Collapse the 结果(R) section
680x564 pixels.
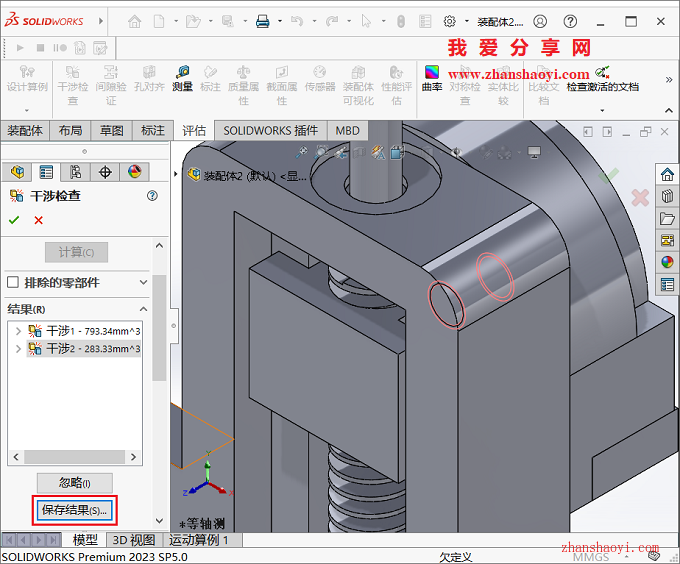pos(144,309)
